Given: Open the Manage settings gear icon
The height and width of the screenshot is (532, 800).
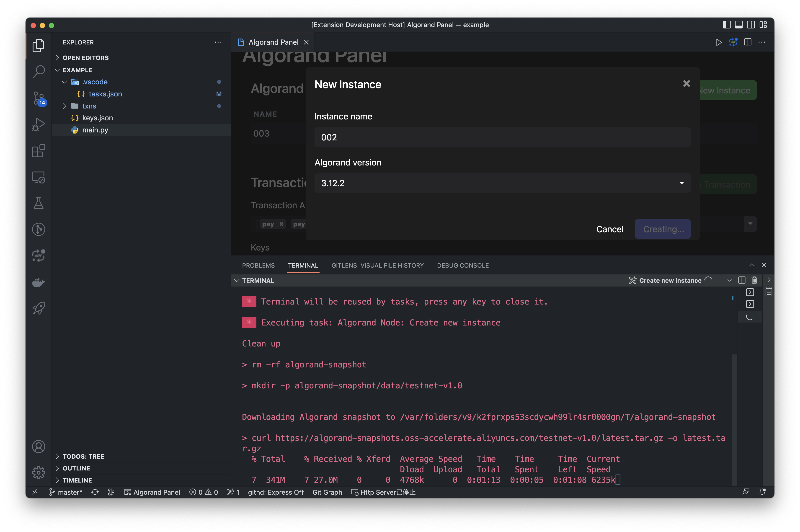Looking at the screenshot, I should point(38,472).
